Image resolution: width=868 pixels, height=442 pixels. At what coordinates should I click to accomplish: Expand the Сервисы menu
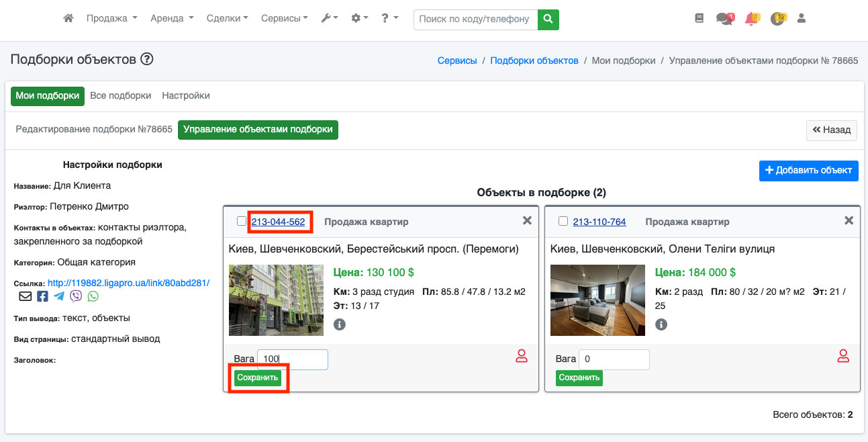pos(285,19)
